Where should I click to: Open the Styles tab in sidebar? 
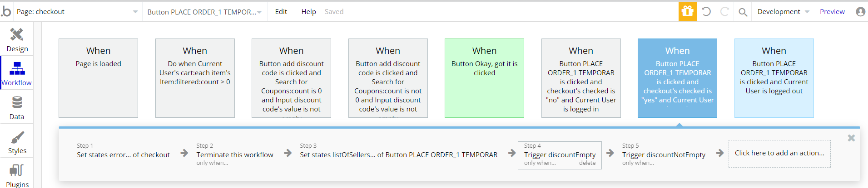coord(17,142)
